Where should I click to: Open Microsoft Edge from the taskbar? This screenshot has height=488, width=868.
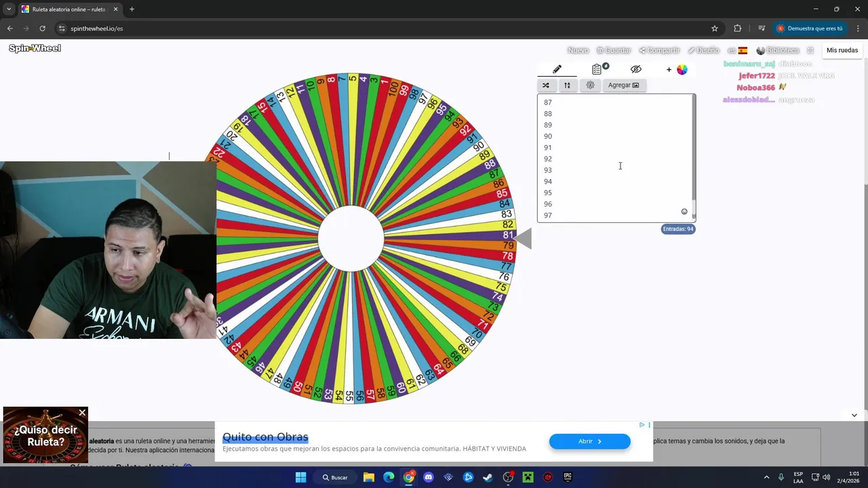(x=389, y=477)
